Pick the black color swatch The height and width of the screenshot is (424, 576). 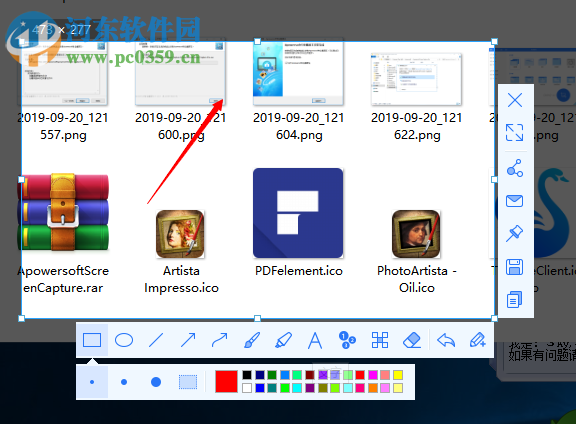[x=247, y=375]
